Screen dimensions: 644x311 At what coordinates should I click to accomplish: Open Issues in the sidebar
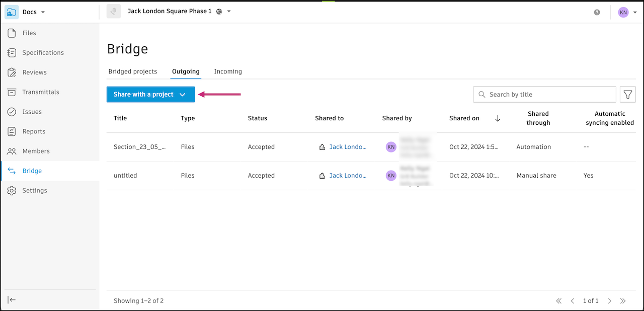pyautogui.click(x=32, y=112)
